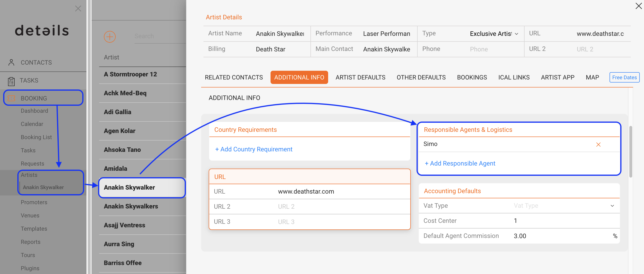Open Reports menu item
The height and width of the screenshot is (274, 644).
pos(30,242)
